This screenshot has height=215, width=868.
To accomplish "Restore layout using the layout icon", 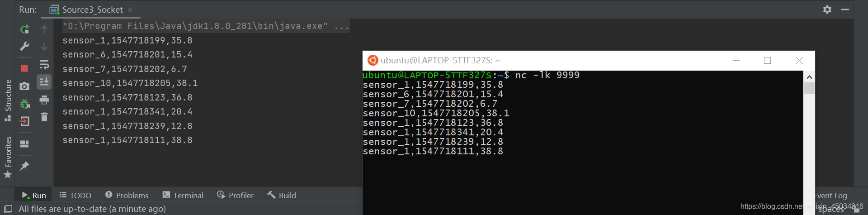I will click(24, 144).
